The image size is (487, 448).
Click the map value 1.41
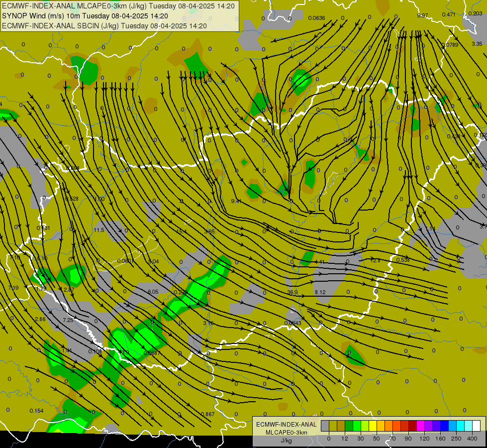click(x=67, y=350)
